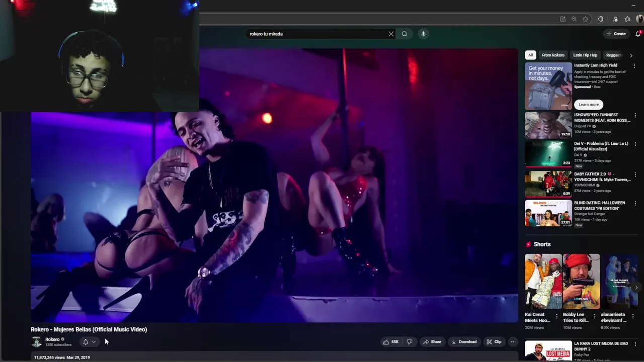Expand subscription options chevron next to bell
Screen dimensions: 644x362
(x=94, y=342)
